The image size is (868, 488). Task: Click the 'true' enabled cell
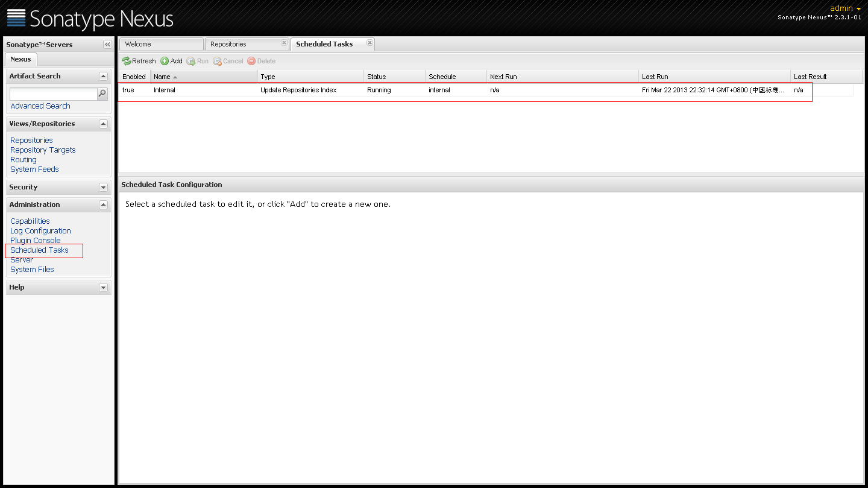click(x=134, y=90)
